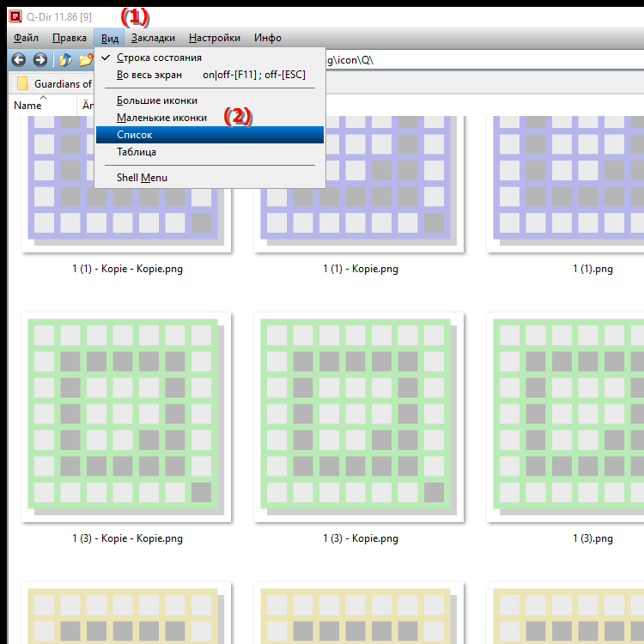This screenshot has height=644, width=644.
Task: Click file name 1 (3) - Kopie.png
Action: click(360, 538)
